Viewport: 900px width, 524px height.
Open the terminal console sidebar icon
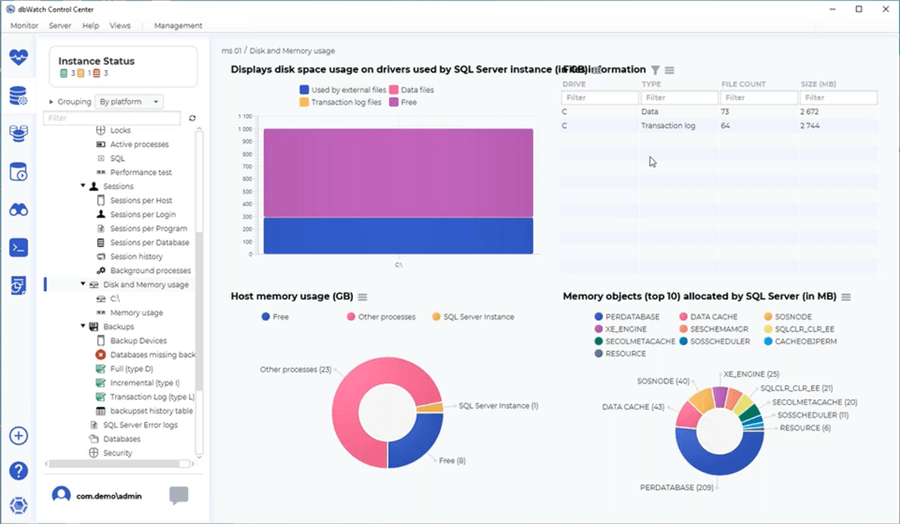click(18, 248)
